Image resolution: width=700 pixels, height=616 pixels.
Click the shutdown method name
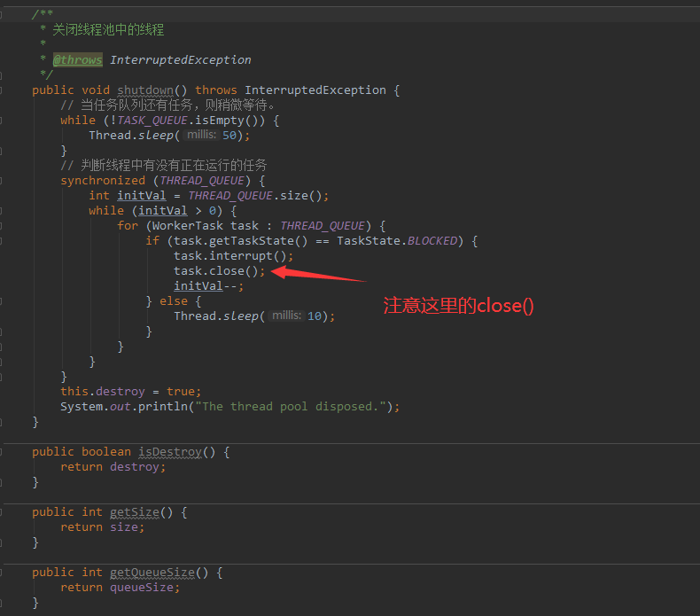tap(145, 90)
